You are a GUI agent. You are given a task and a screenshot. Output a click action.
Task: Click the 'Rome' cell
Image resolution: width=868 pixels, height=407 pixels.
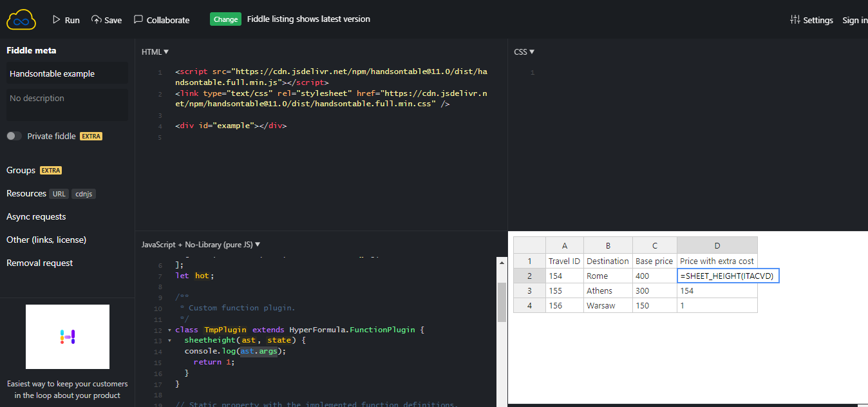[x=608, y=276]
